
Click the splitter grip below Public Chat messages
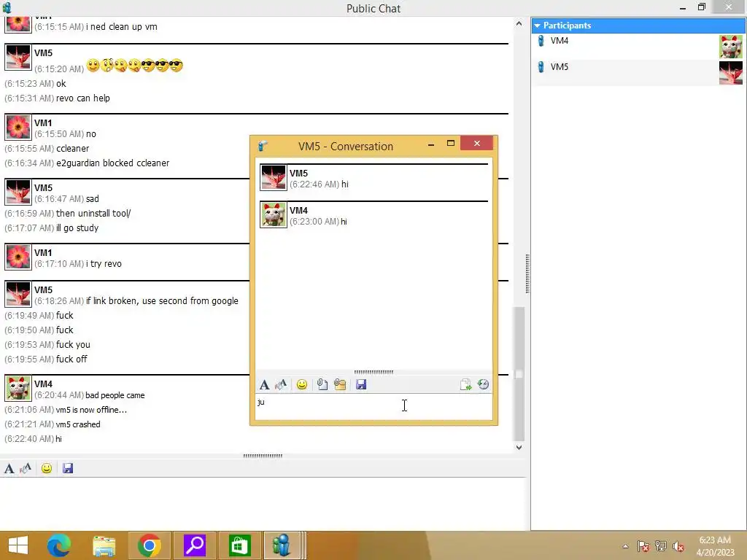[263, 456]
